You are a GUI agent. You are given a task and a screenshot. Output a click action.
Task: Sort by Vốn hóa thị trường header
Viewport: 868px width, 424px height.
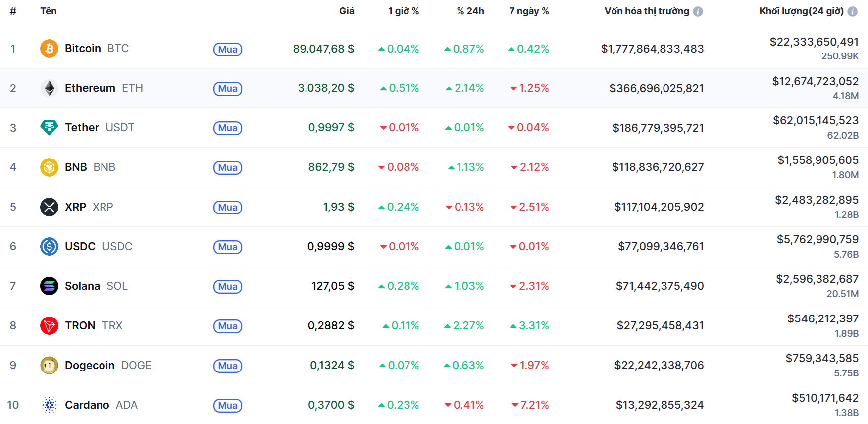click(647, 11)
